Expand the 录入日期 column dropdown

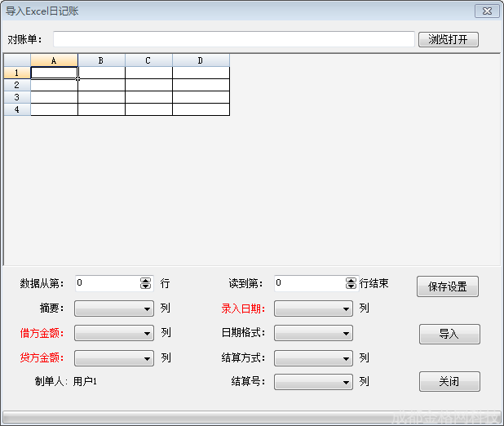pos(313,308)
